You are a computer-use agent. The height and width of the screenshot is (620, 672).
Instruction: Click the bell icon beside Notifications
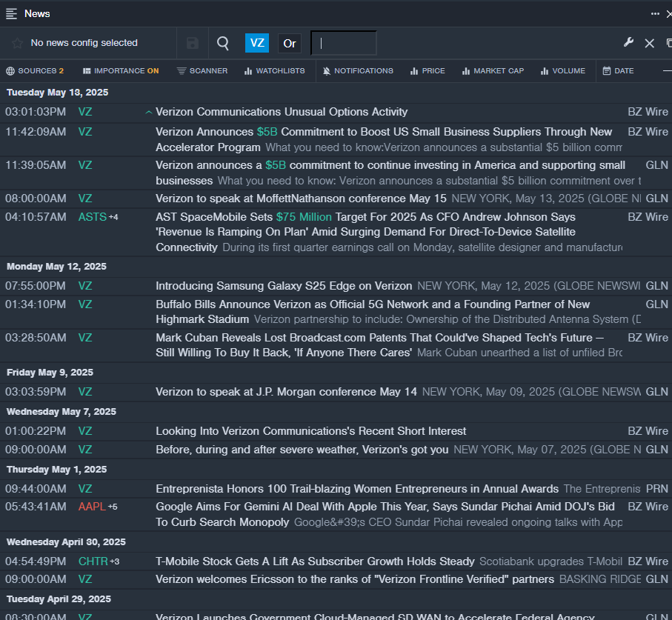327,71
